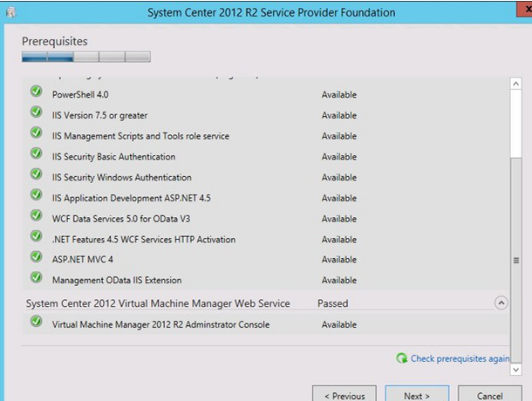Select the IIS Security Windows Authentication text

122,178
